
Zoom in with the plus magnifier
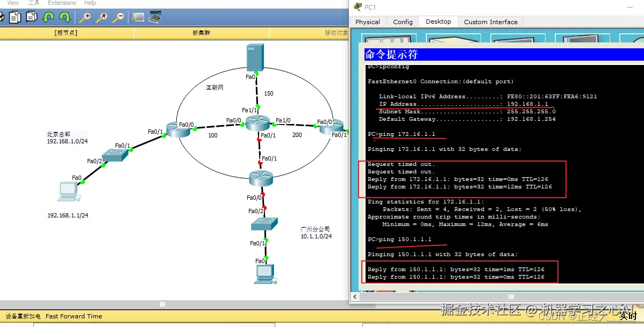tap(84, 17)
